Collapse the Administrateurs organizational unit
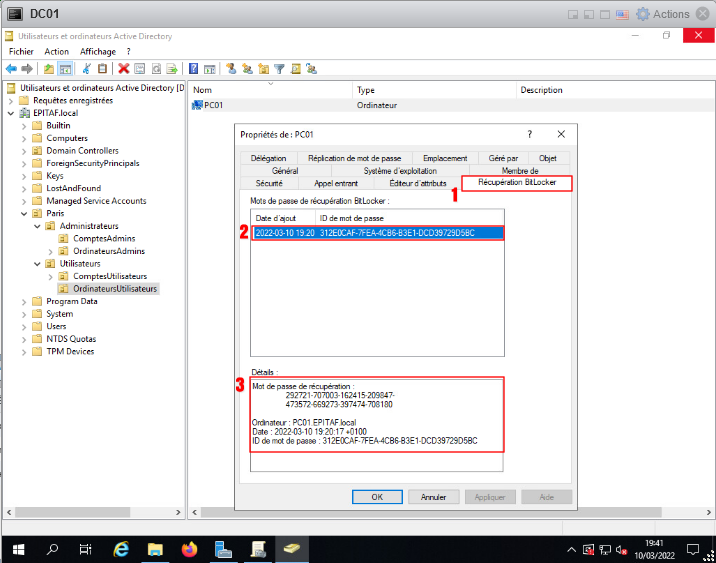This screenshot has width=716, height=563. tap(38, 226)
